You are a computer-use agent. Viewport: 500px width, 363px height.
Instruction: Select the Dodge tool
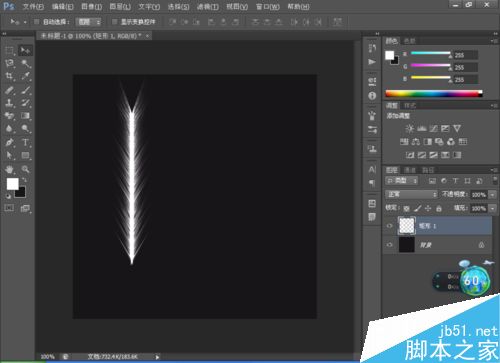25,129
